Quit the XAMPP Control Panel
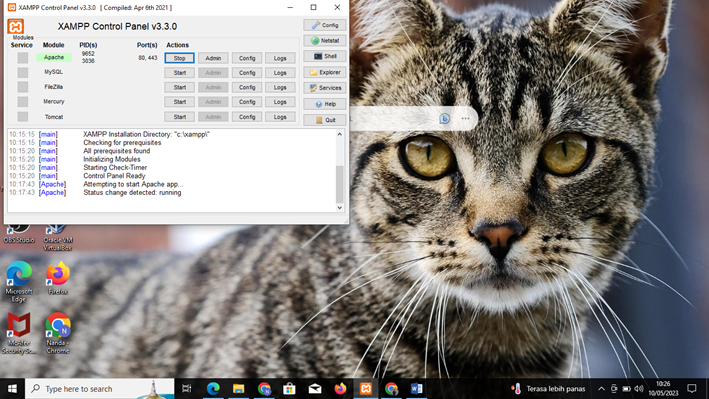709x399 pixels. click(325, 120)
